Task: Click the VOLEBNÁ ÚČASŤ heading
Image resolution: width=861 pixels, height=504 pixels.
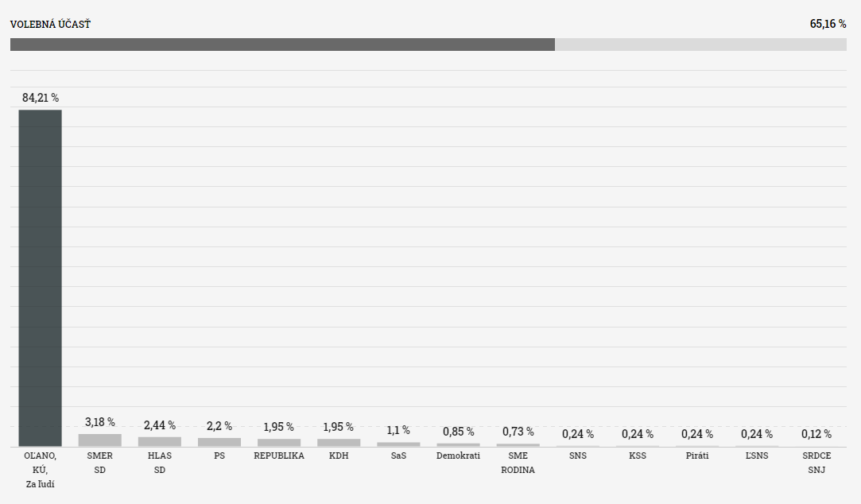Action: click(x=50, y=24)
